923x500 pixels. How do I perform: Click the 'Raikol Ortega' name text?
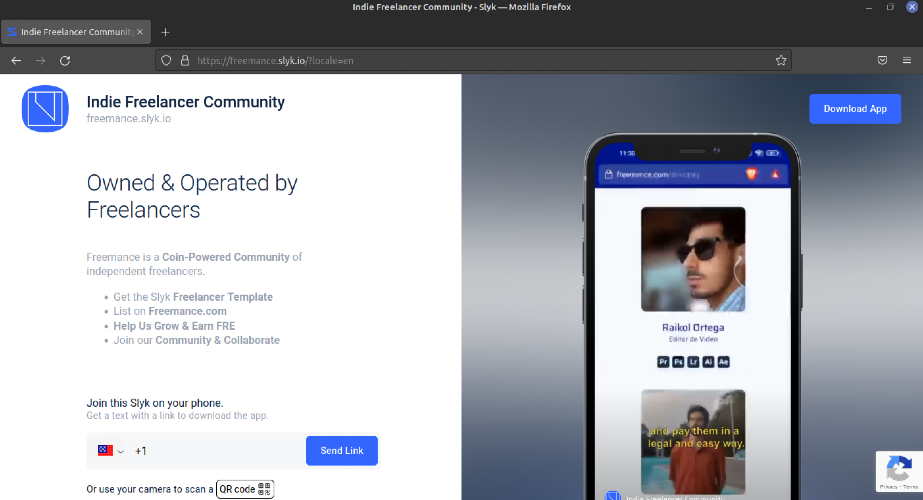click(693, 327)
